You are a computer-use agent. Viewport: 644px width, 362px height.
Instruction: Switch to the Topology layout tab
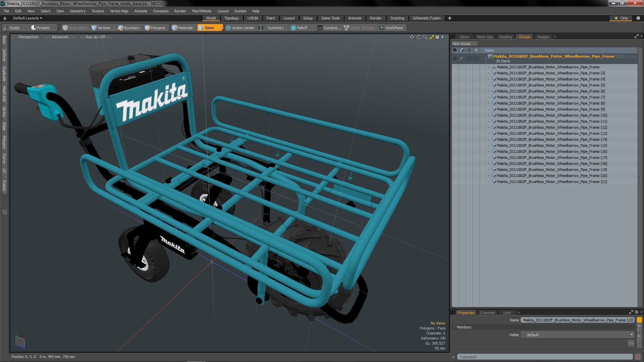point(231,18)
